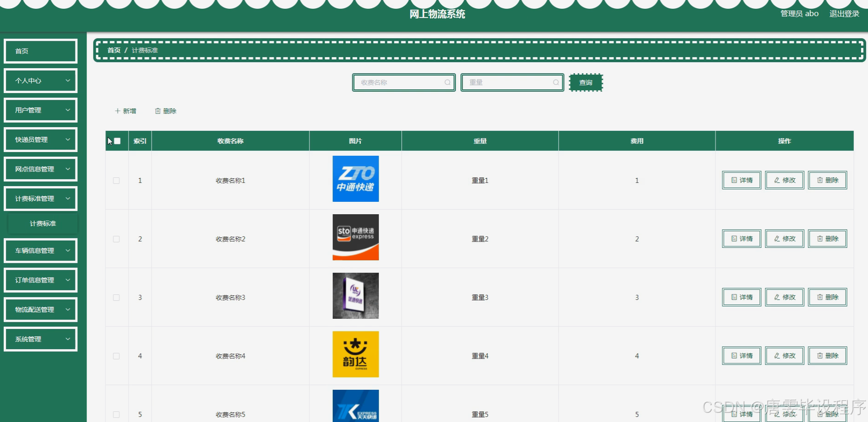Expand the 车辆信息管理 sidebar menu

pos(41,251)
